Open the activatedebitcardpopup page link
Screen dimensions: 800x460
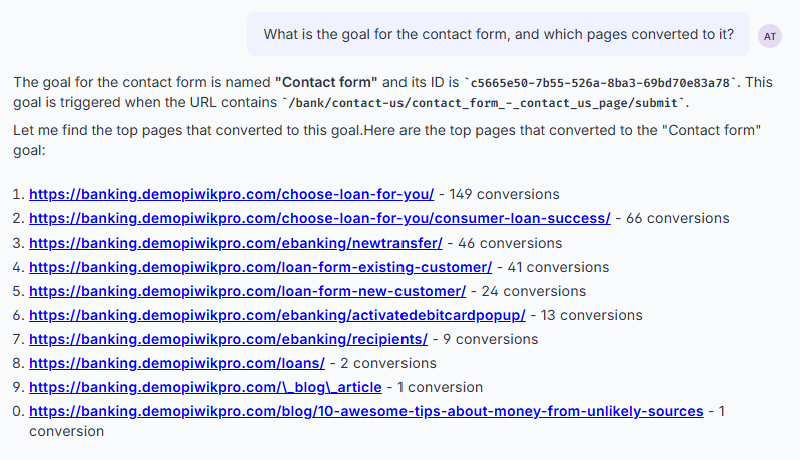tap(277, 315)
